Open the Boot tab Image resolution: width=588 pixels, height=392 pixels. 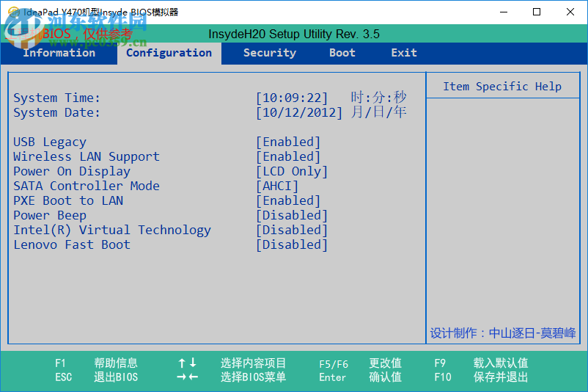click(342, 53)
